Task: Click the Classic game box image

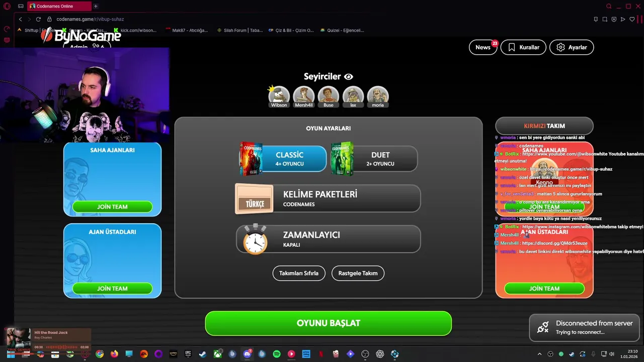Action: 251,158
